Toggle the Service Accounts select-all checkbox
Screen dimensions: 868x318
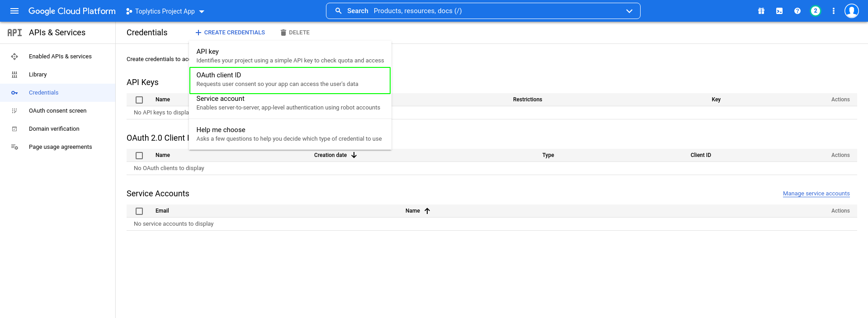click(139, 211)
